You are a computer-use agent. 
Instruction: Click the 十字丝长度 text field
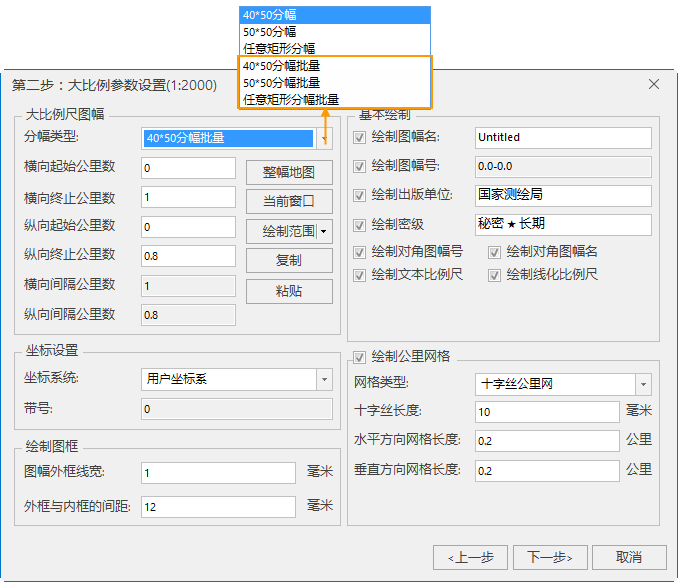[x=546, y=412]
